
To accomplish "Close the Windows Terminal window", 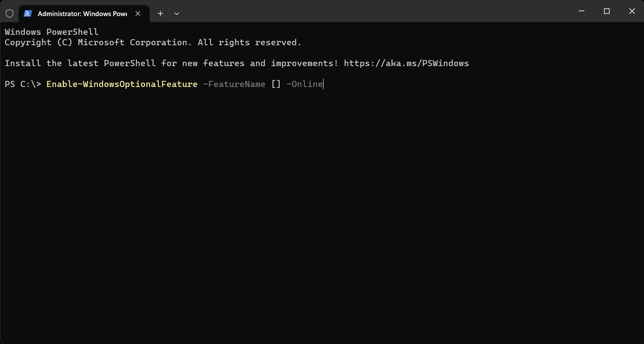I will pyautogui.click(x=632, y=11).
